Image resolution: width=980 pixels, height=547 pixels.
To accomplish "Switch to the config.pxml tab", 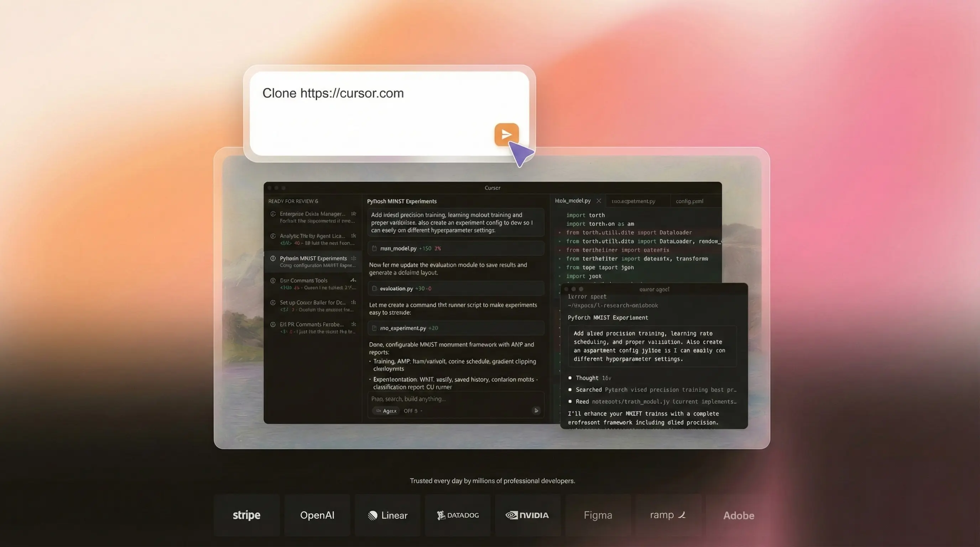I will click(x=689, y=201).
